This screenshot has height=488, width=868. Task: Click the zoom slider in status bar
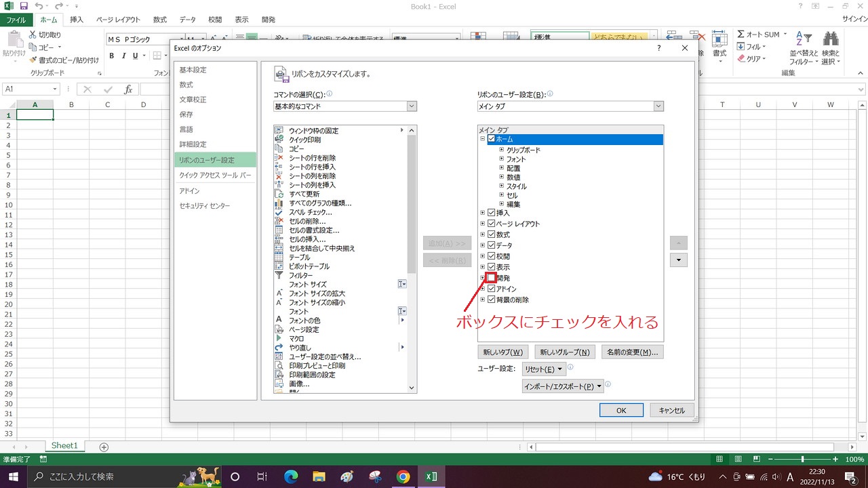tap(803, 460)
